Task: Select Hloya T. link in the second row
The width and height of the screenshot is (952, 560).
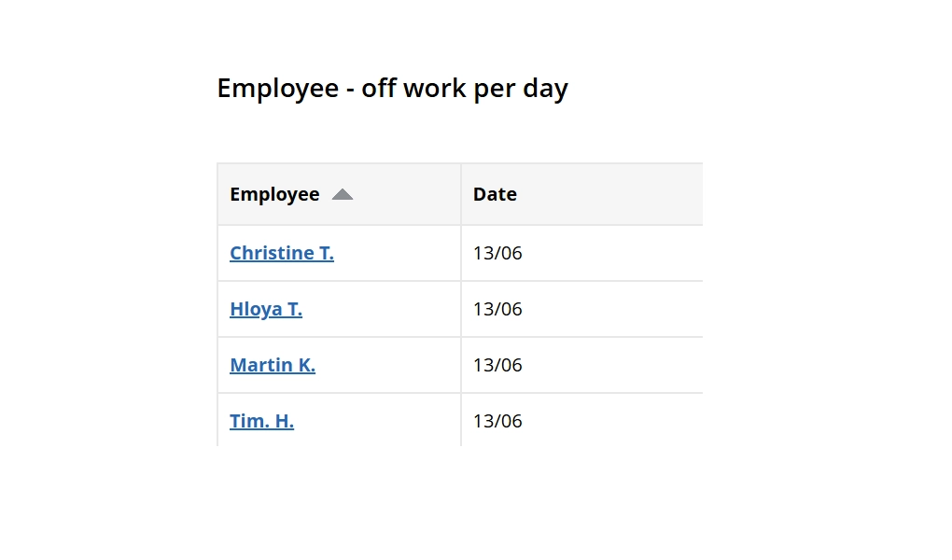Action: (266, 309)
